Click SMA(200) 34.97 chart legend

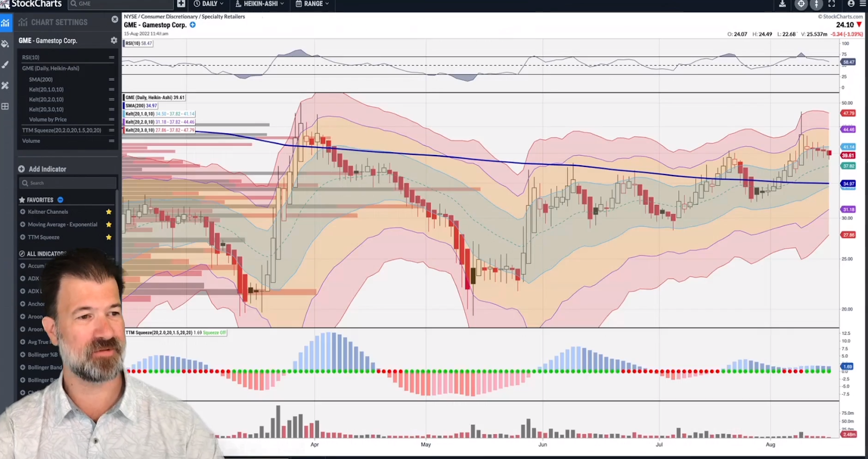tap(141, 106)
